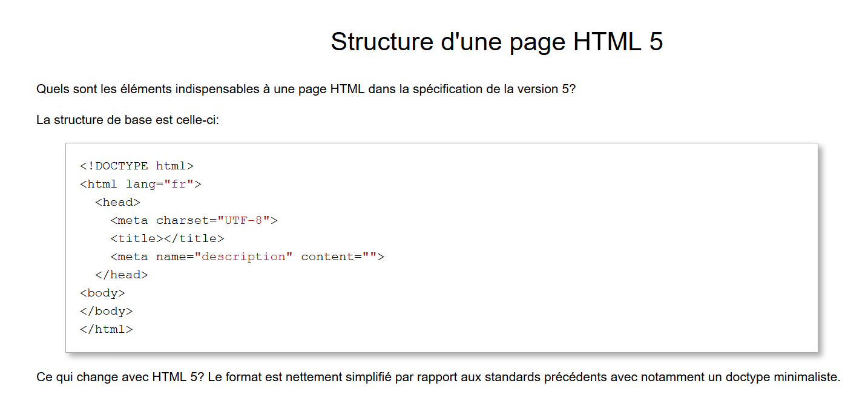Select the opening body tag

[x=101, y=292]
